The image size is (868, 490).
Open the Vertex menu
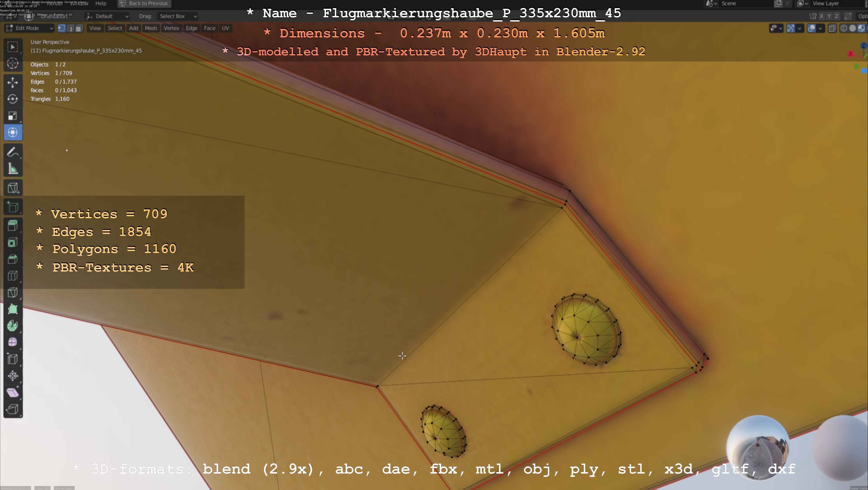click(171, 28)
